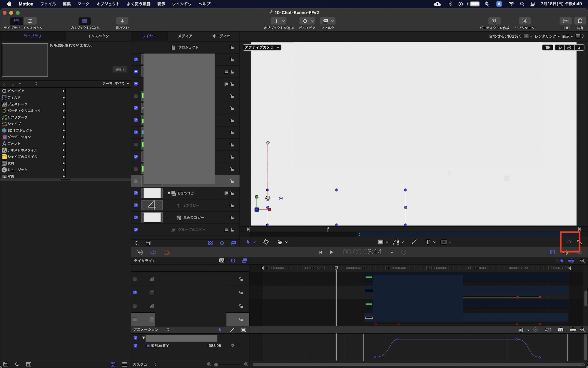The image size is (588, 368).
Task: Select the paint stroke brush tool
Action: (x=414, y=242)
